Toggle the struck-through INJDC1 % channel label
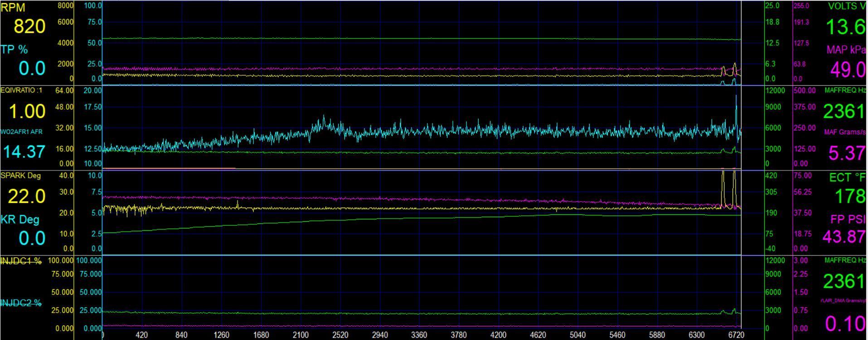 [21, 261]
